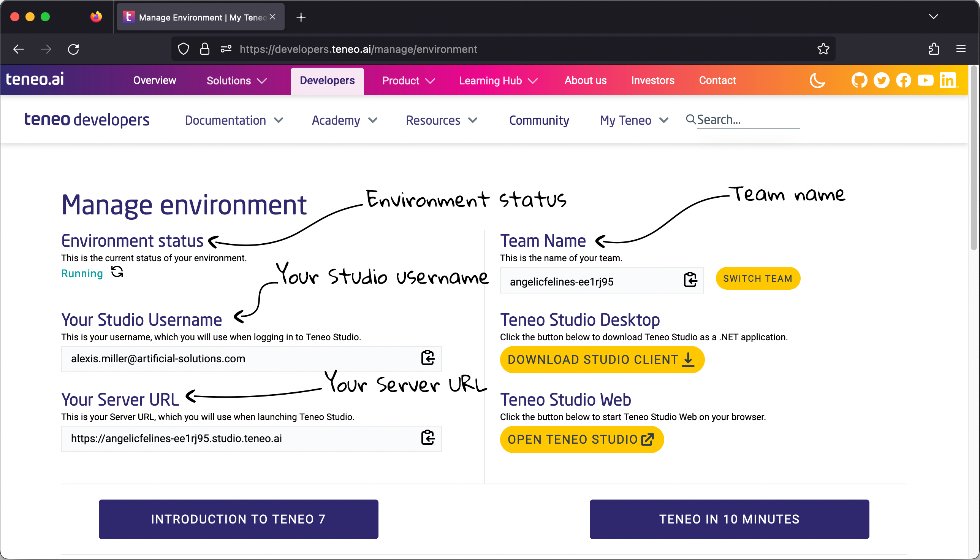The image size is (980, 560).
Task: Focus the Search input field
Action: point(747,120)
